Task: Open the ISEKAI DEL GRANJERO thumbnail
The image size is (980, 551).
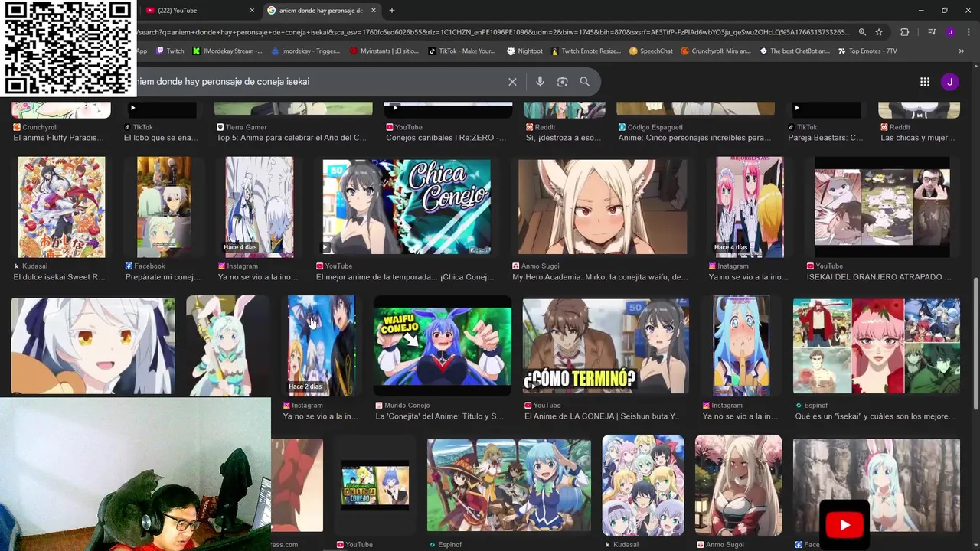Action: [882, 207]
